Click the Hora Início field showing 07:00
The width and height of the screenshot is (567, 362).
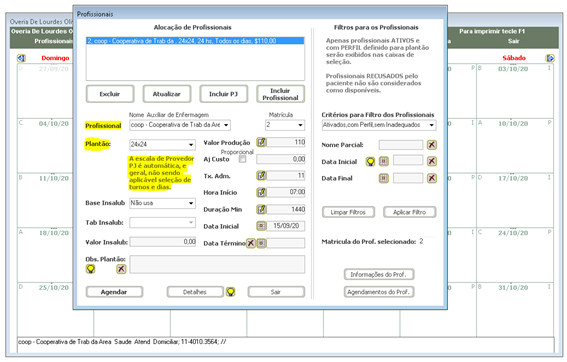(286, 192)
